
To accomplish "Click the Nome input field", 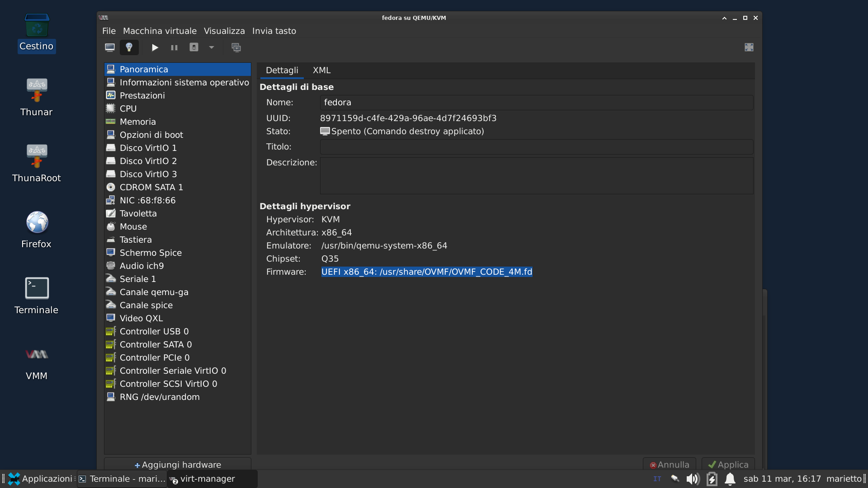I will (537, 103).
